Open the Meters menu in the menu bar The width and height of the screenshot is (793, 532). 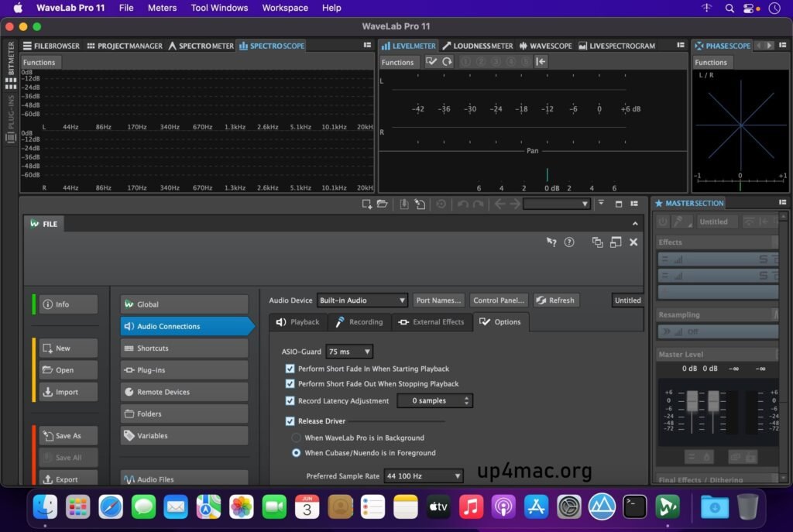coord(162,8)
